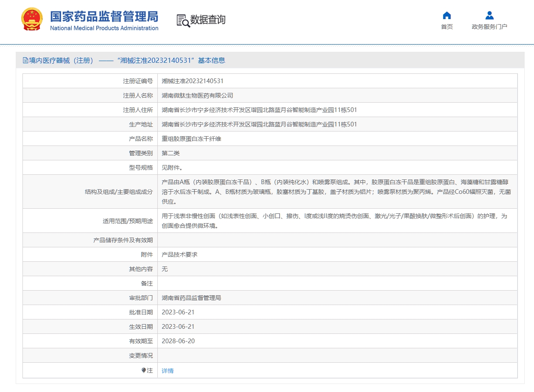534x392 pixels.
Task: Click the 国家药品监督管理局 site title
Action: 104,17
